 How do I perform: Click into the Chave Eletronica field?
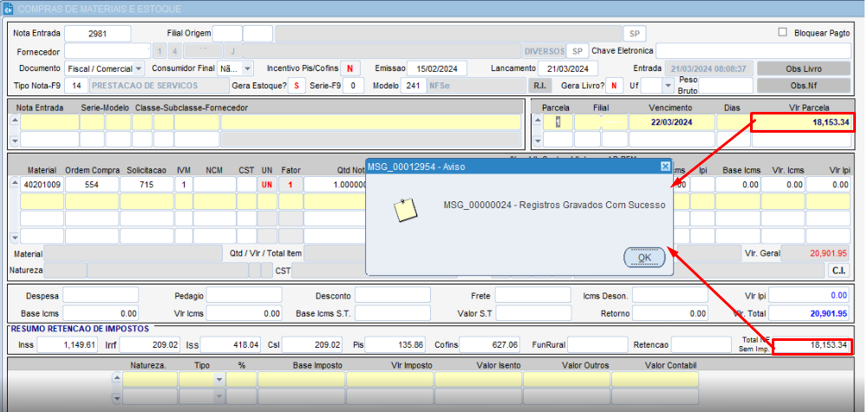pyautogui.click(x=754, y=51)
